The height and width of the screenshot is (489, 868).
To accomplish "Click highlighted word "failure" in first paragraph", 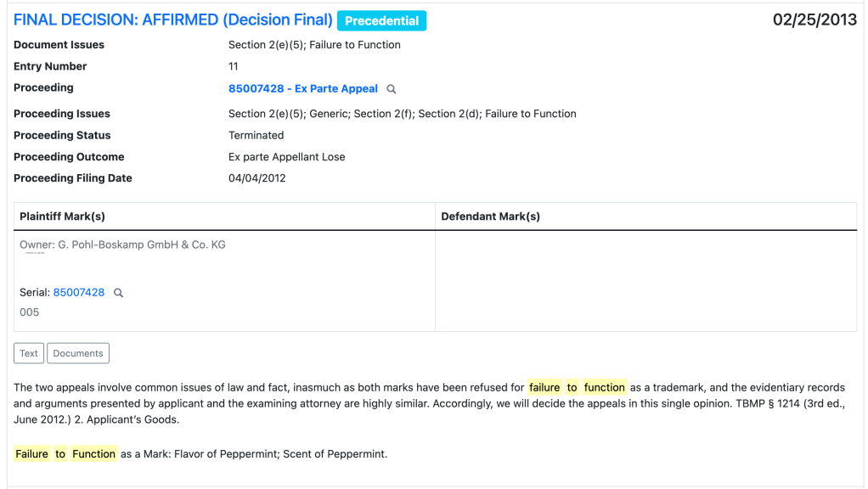I will [x=544, y=387].
